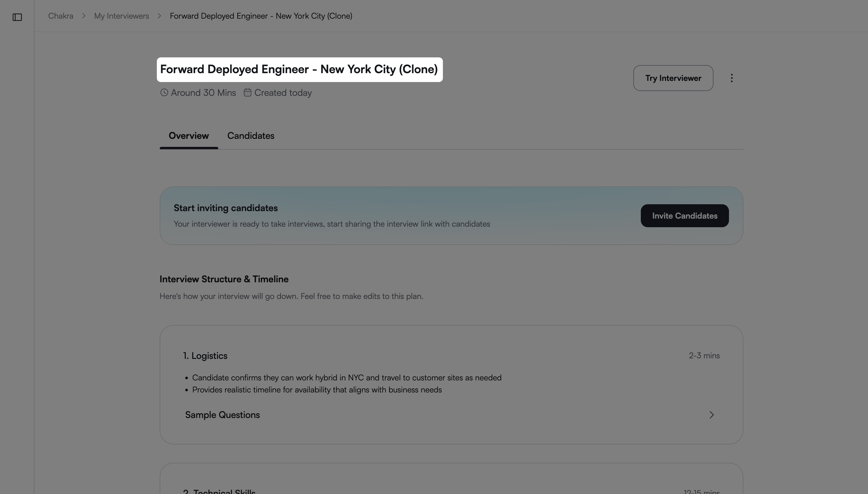
Task: Click the breadcrumb chevron after My Interviewers
Action: (x=159, y=16)
